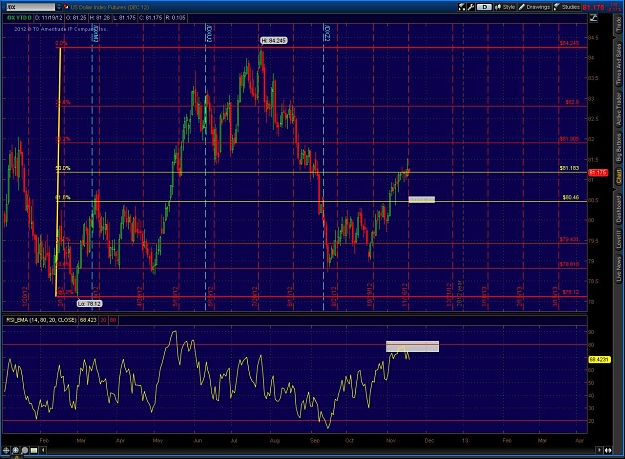Click the scroll-left arrow at chart bottom
The height and width of the screenshot is (459, 625).
[x=43, y=450]
